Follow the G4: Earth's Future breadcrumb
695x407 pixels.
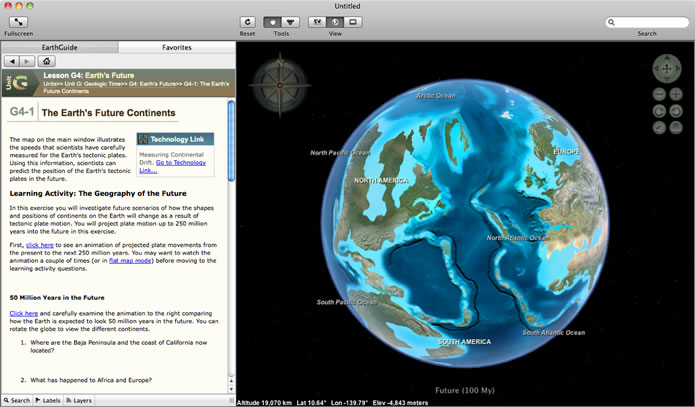click(x=153, y=84)
